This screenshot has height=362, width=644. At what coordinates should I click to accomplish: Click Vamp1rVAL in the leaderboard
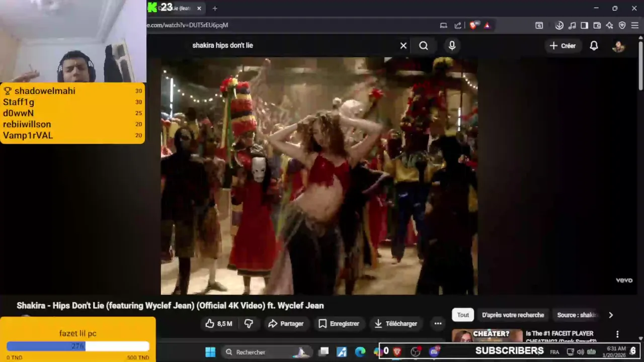pyautogui.click(x=28, y=135)
